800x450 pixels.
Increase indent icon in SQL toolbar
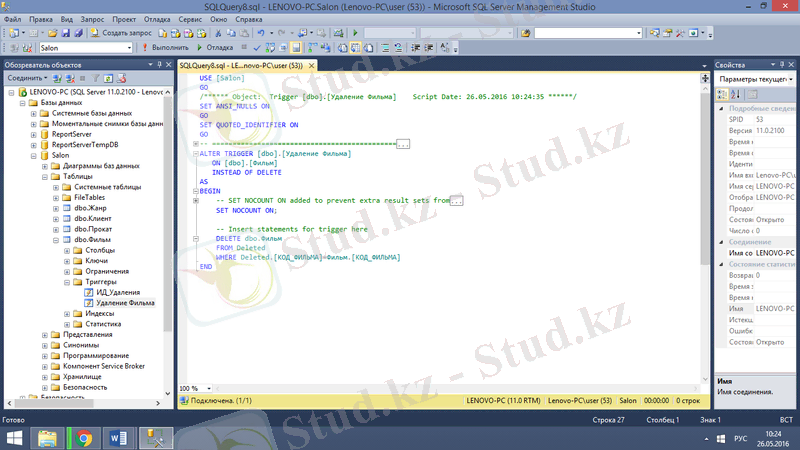[429, 48]
